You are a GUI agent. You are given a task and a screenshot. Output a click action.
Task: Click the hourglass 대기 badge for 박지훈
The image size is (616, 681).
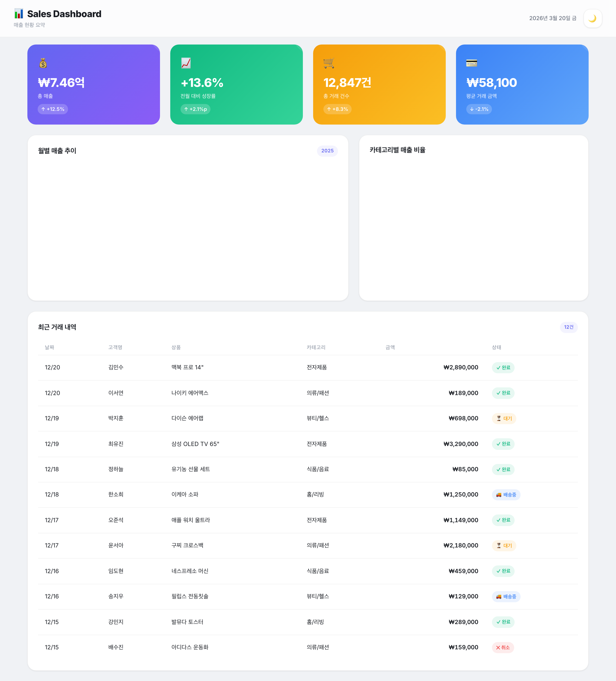click(x=504, y=419)
